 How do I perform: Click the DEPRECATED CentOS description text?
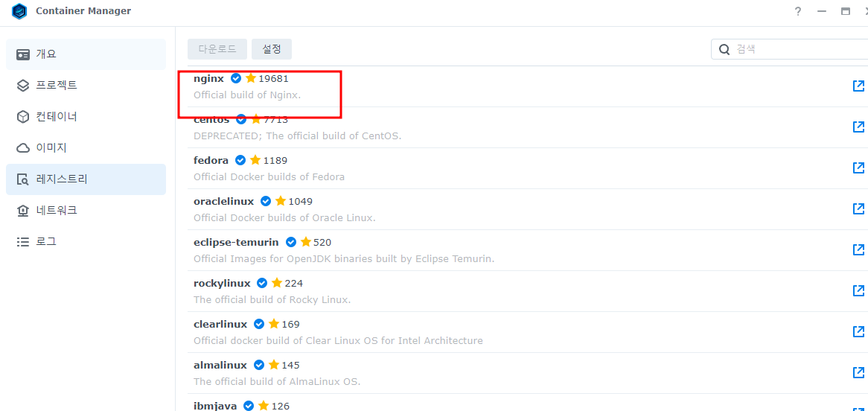[x=297, y=136]
